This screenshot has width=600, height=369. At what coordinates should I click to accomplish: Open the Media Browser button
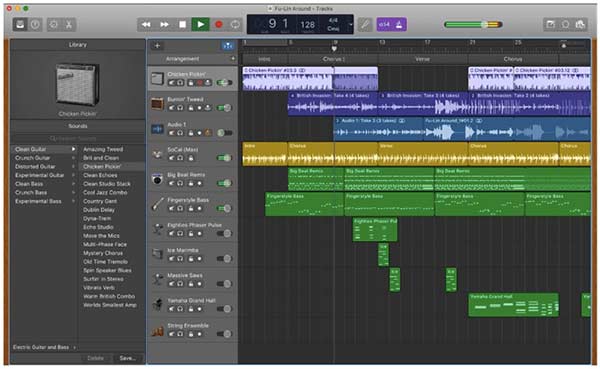[580, 24]
